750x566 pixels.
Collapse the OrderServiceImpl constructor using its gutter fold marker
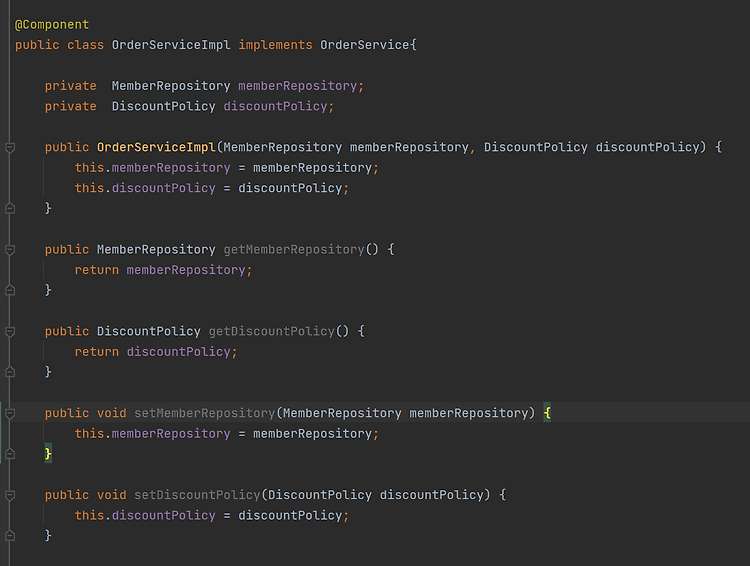tap(10, 147)
